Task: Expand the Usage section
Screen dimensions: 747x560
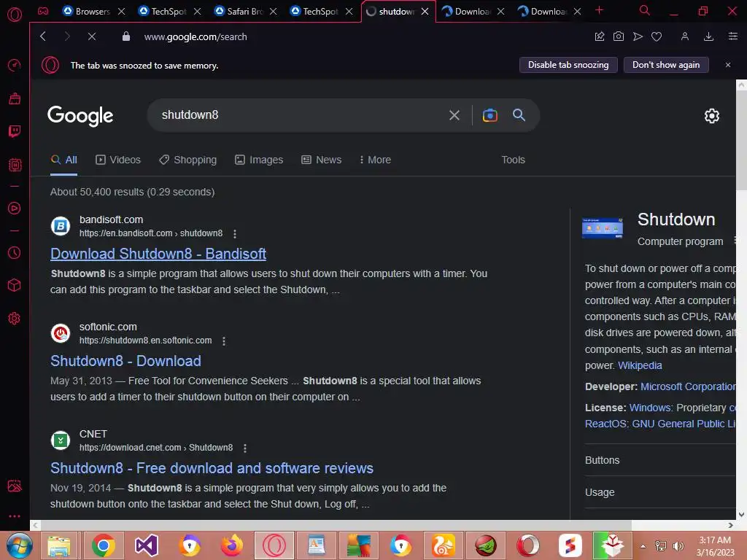Action: (x=660, y=492)
